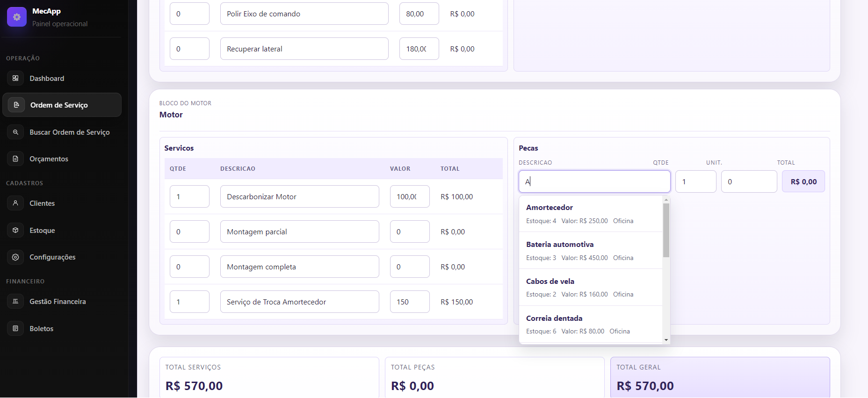Click the Orçamentos sidebar icon
The image size is (868, 398).
[15, 159]
